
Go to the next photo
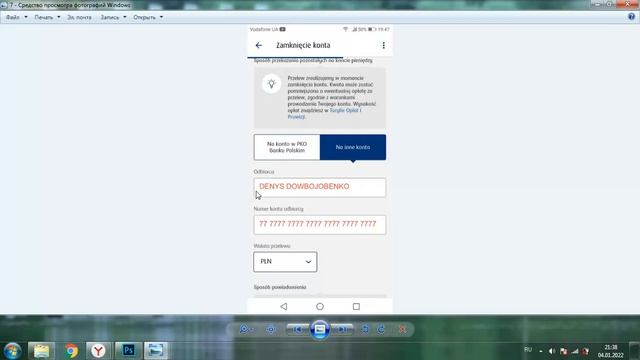pos(342,329)
